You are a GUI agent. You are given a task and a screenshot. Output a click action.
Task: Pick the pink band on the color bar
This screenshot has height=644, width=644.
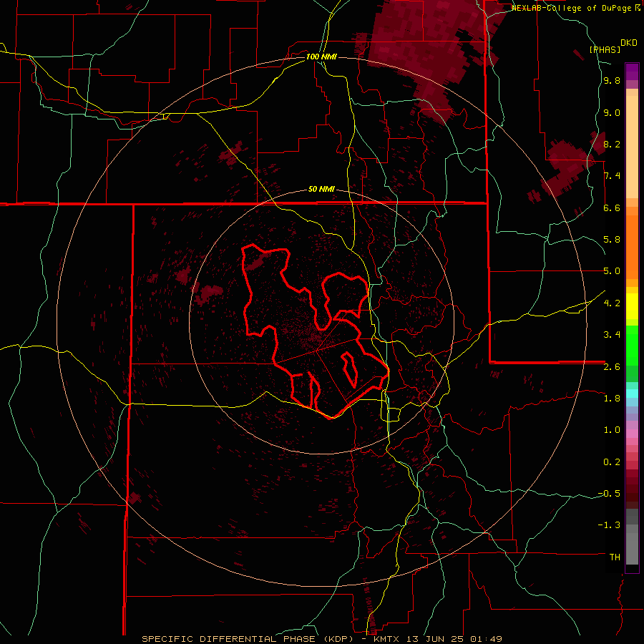point(632,434)
